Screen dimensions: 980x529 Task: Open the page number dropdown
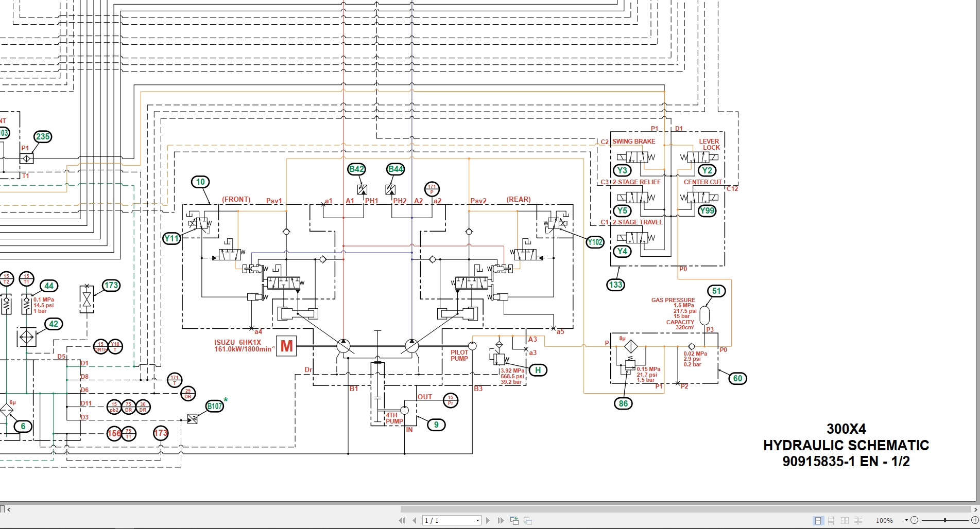click(x=477, y=520)
